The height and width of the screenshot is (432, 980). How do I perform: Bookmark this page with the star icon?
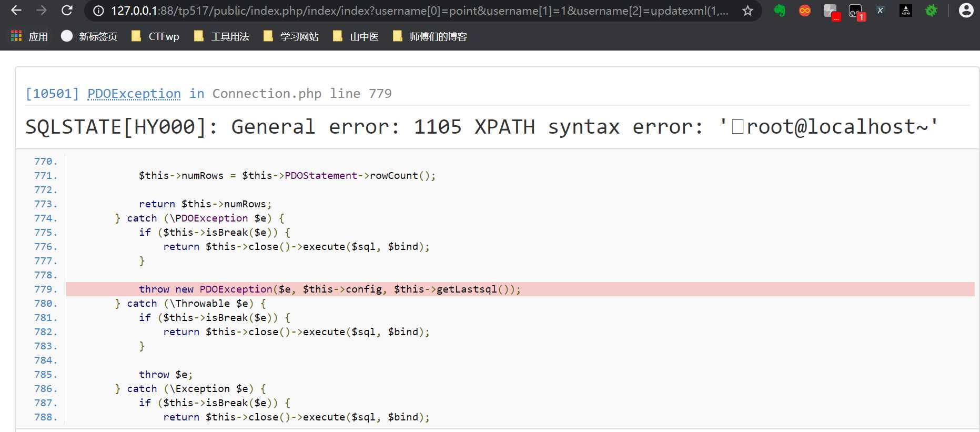(747, 11)
